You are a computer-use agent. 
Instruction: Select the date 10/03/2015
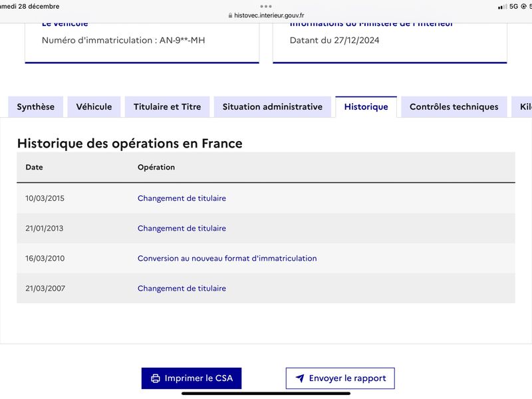coord(45,198)
